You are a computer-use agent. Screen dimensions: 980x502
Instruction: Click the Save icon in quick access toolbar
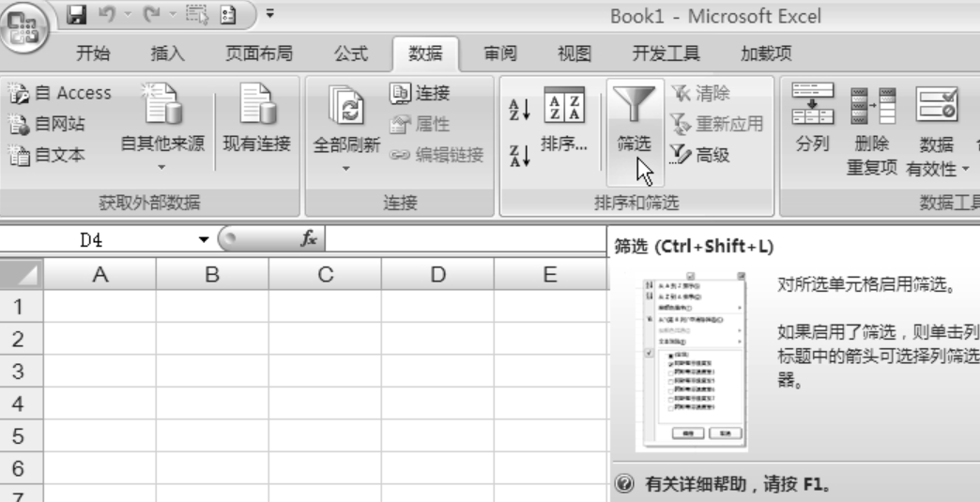pos(76,14)
